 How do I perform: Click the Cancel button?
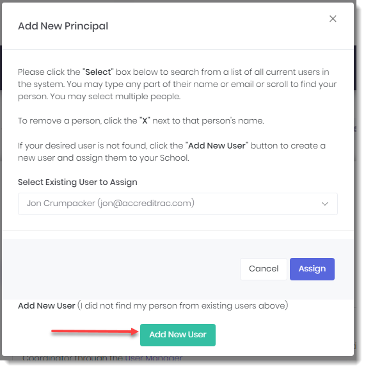[263, 269]
